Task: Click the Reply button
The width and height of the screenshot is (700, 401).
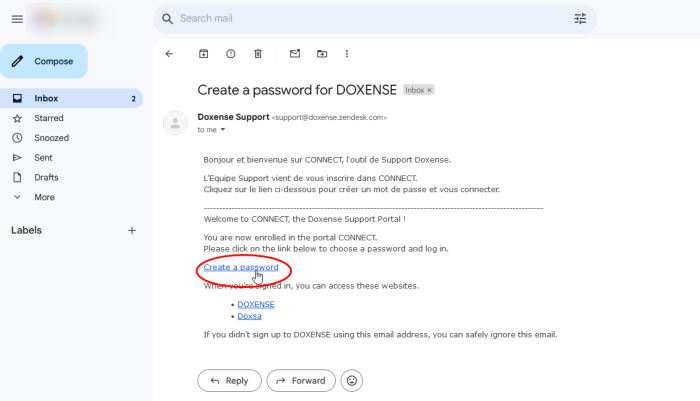Action: click(229, 380)
